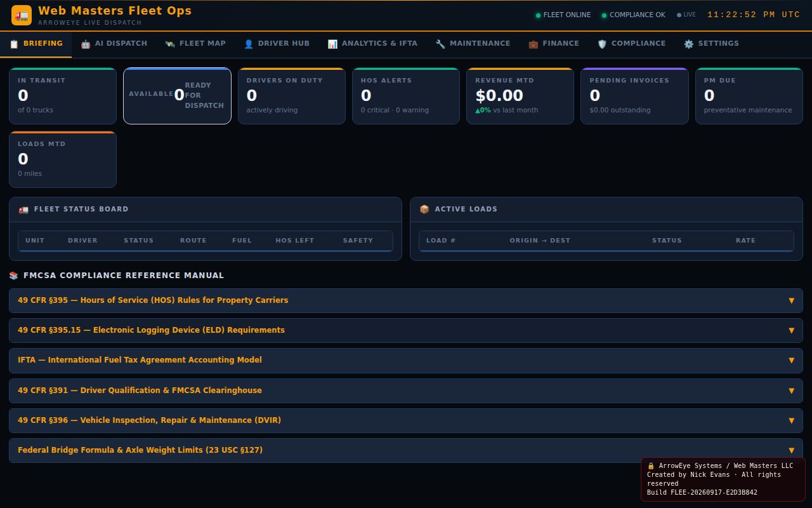Expand the 49 CFR §395 Hours of Service section
Image resolution: width=812 pixels, height=508 pixels.
(x=406, y=300)
